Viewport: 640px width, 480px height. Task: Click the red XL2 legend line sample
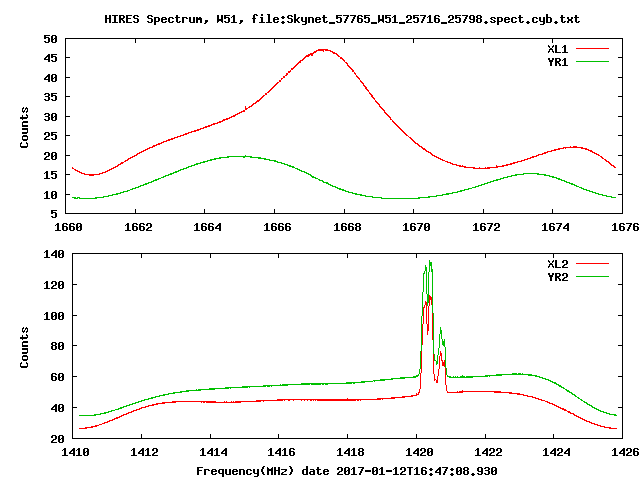pyautogui.click(x=592, y=264)
